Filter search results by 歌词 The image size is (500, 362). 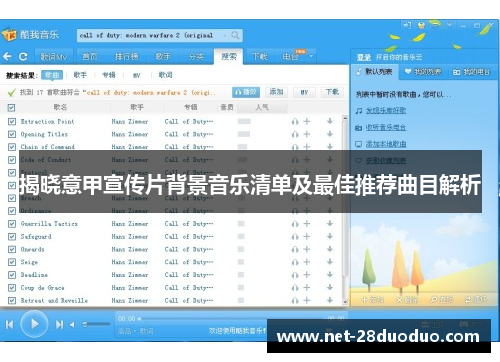(x=166, y=75)
